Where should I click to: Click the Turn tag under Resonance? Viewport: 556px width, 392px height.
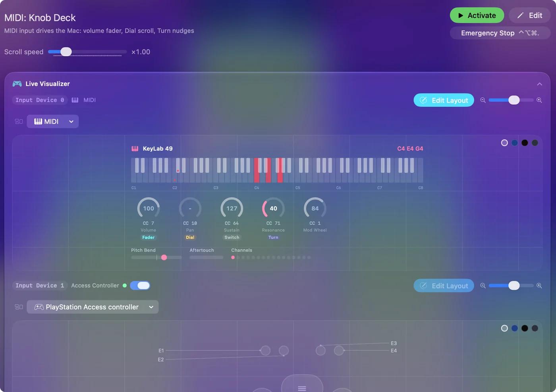[x=273, y=238]
